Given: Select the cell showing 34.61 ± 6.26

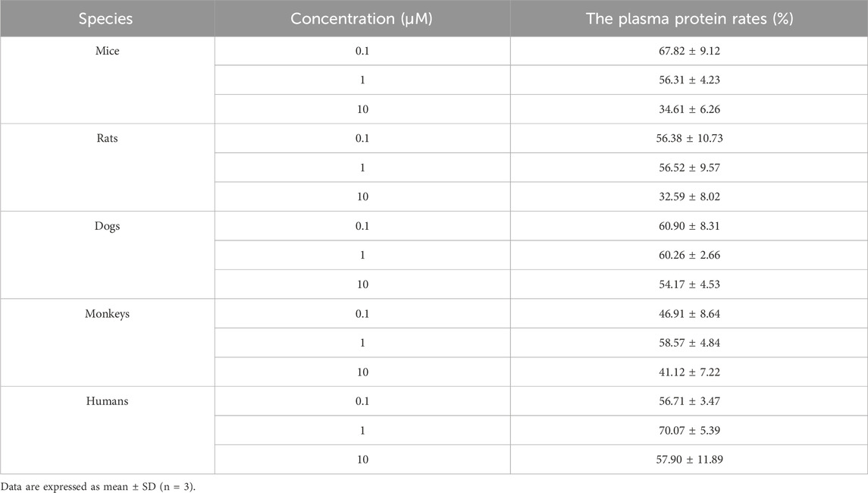Looking at the screenshot, I should tap(689, 109).
